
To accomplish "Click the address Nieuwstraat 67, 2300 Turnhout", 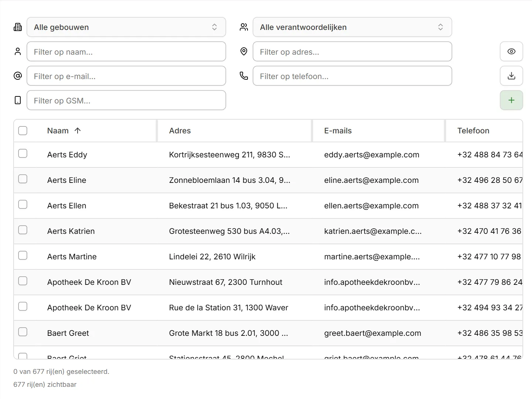I will (226, 282).
